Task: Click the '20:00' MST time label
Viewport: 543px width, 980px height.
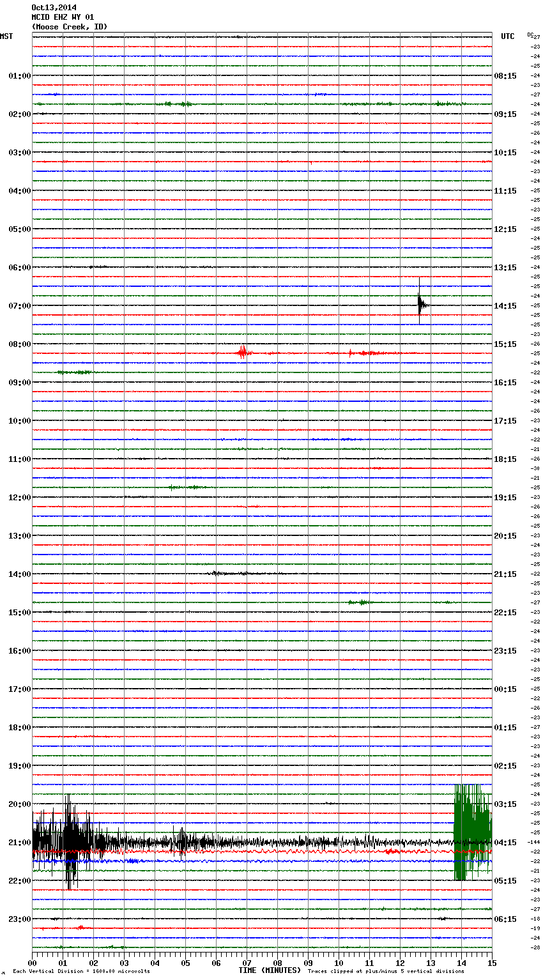Action: [x=20, y=804]
